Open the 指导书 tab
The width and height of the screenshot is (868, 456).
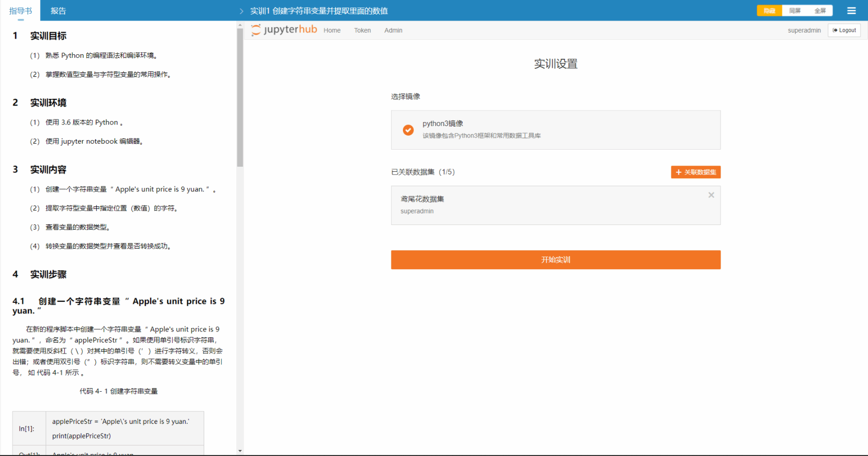click(21, 11)
